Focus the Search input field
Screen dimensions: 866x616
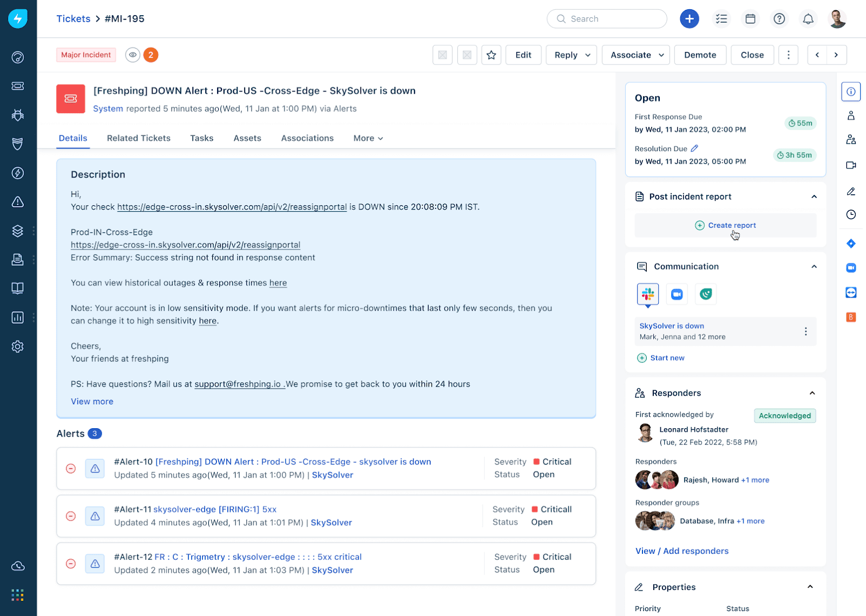pyautogui.click(x=607, y=19)
